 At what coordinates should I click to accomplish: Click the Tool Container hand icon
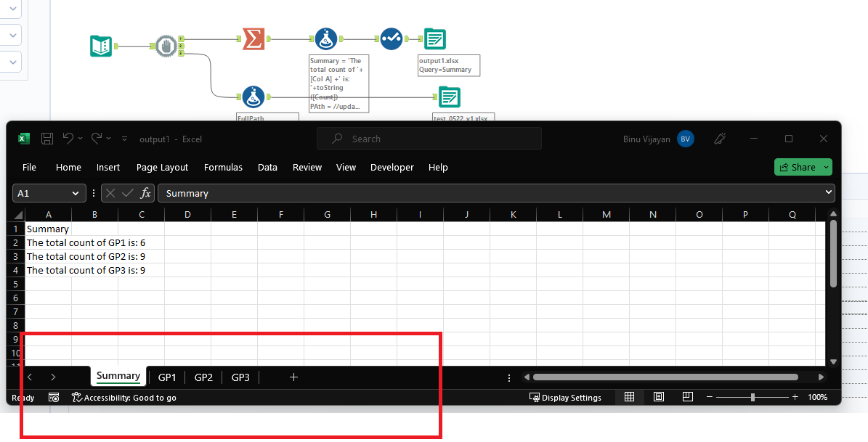168,45
